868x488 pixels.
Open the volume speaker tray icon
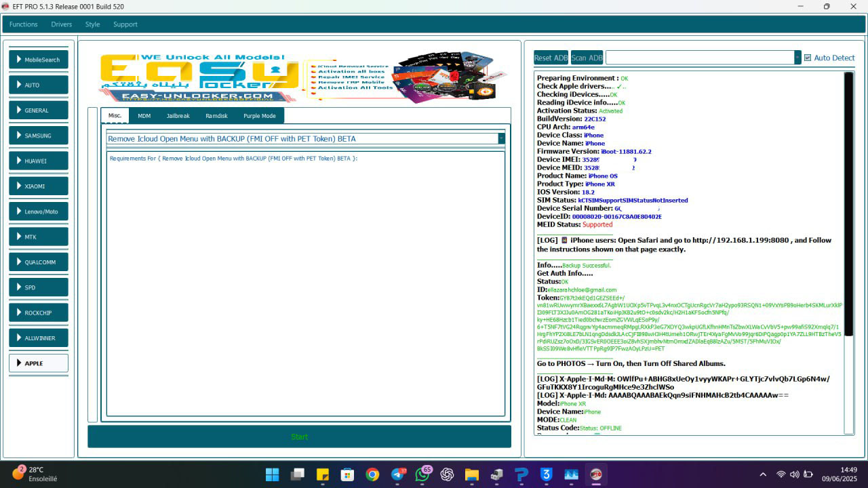794,474
